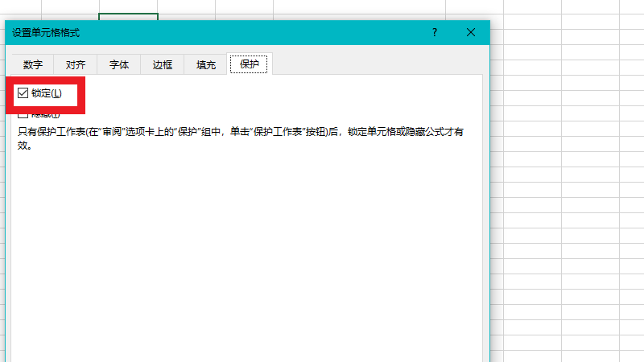Open the 对齐 alignment tab
The width and height of the screenshot is (644, 362).
(76, 65)
